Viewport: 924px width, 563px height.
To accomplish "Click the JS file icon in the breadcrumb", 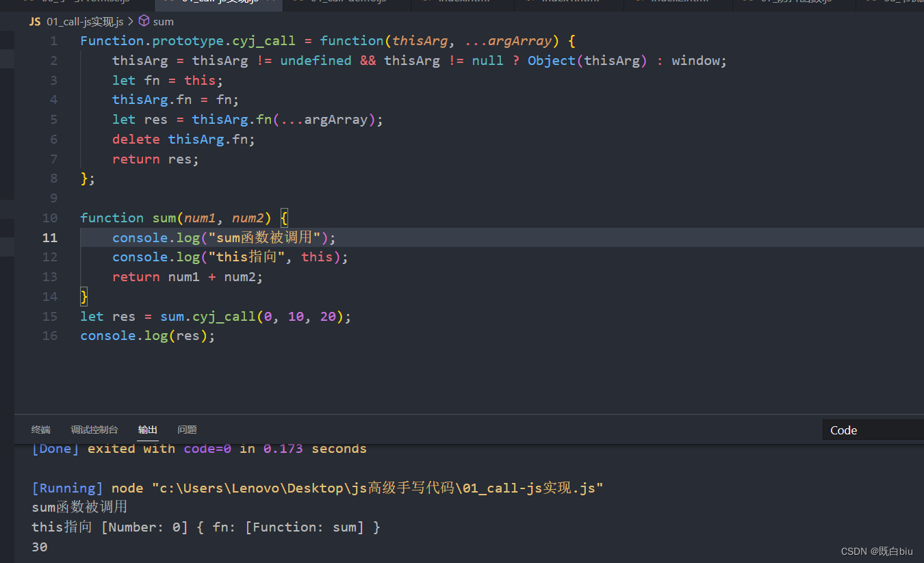I will [x=35, y=21].
